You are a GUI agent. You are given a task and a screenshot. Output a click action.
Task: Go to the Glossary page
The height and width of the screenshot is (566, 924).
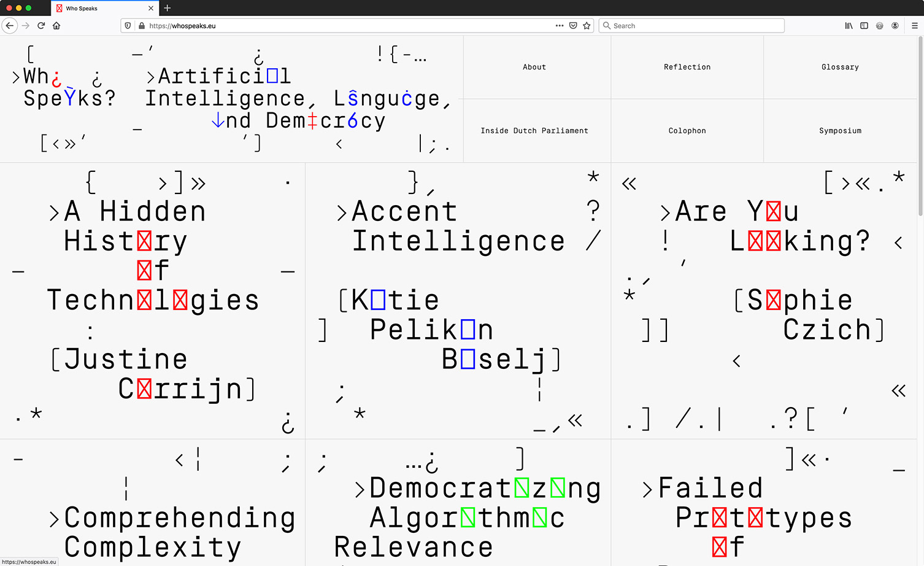[x=840, y=67]
